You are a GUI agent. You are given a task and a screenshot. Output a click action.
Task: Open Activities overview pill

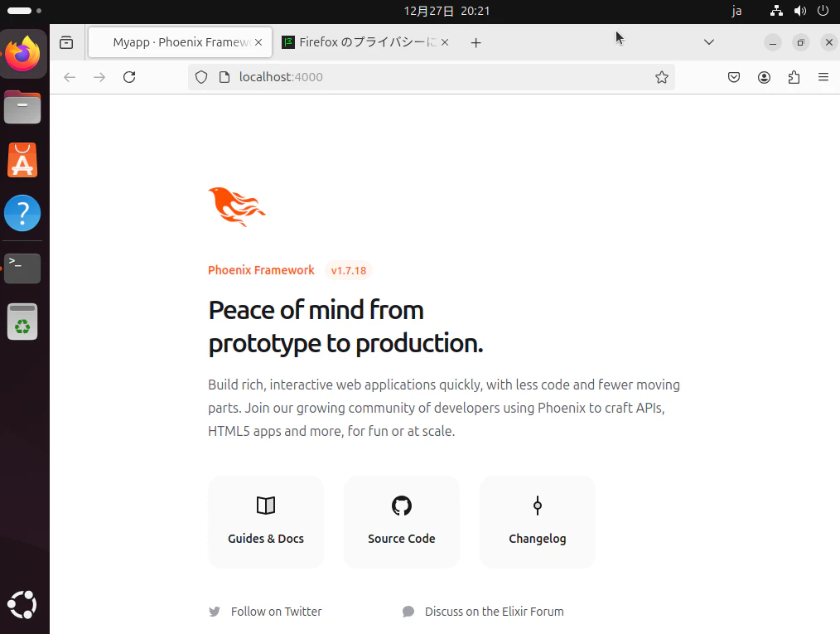24,11
